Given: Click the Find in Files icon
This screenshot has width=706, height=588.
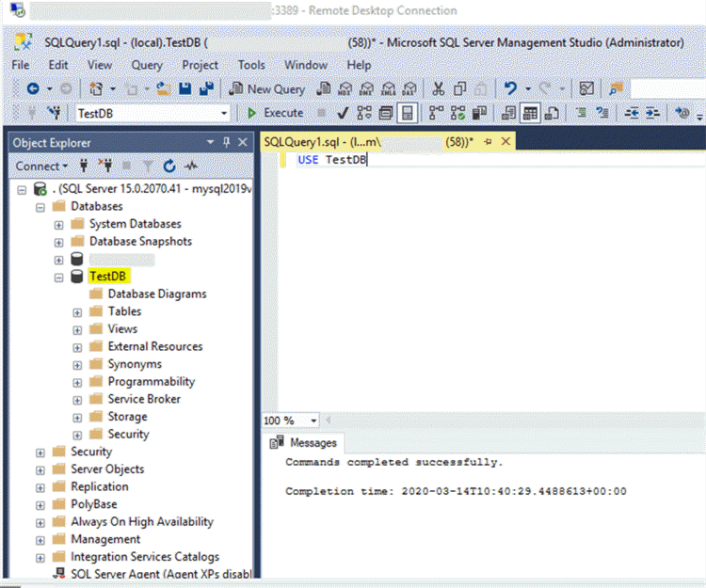Looking at the screenshot, I should coord(616,88).
